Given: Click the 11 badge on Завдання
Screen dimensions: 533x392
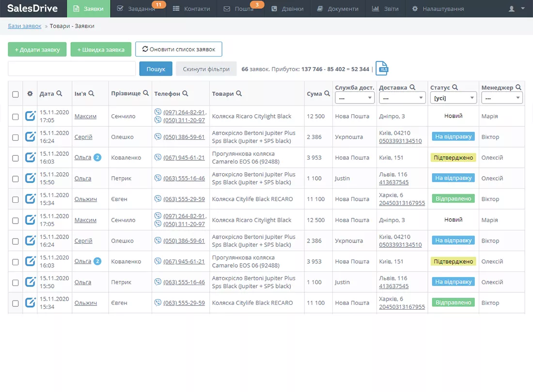Looking at the screenshot, I should (159, 4).
